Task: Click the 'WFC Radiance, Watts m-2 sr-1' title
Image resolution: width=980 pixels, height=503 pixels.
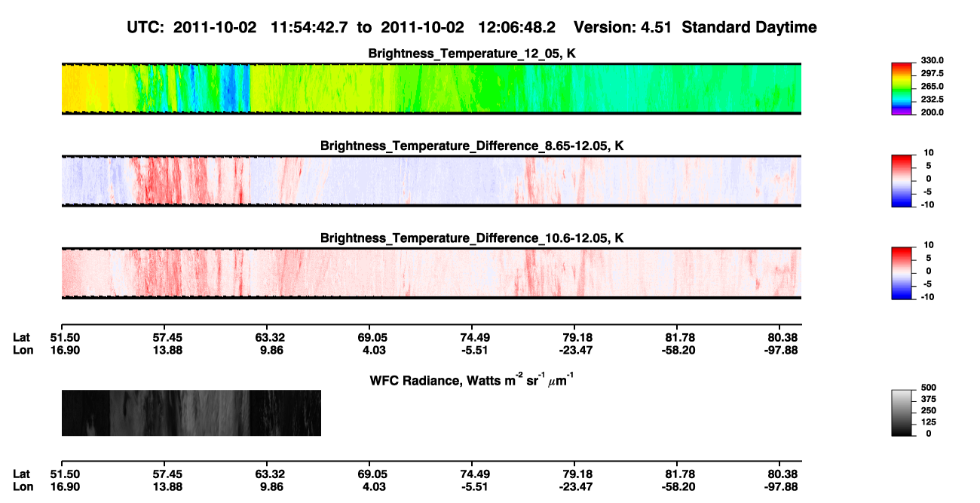Action: point(473,380)
